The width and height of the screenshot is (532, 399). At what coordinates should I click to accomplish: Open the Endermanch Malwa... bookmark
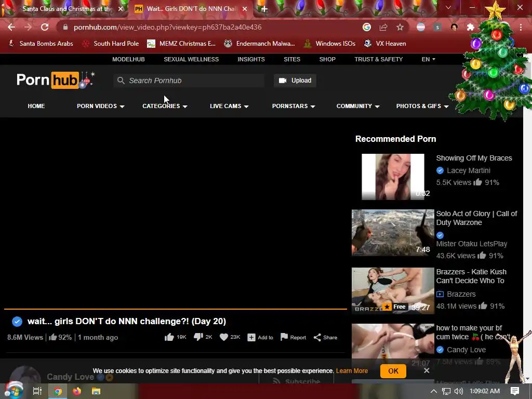coord(260,44)
